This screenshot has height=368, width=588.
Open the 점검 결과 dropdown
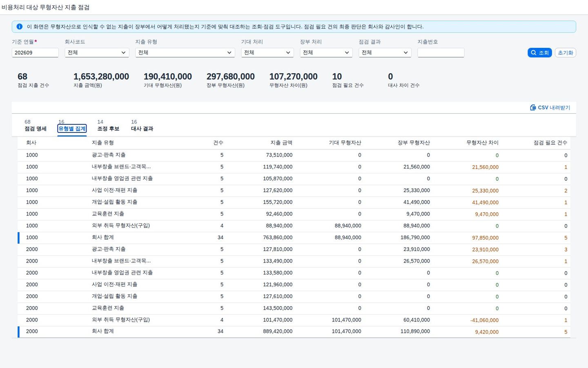tap(385, 53)
